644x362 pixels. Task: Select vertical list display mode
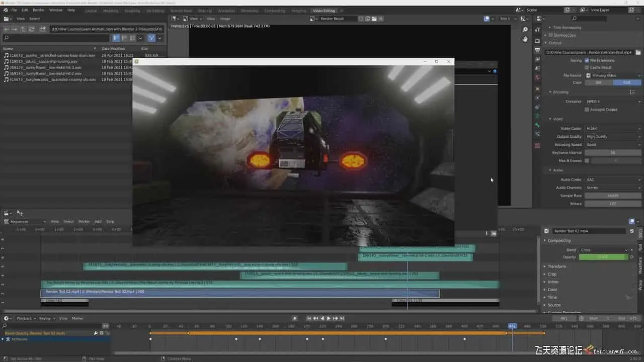(x=116, y=38)
